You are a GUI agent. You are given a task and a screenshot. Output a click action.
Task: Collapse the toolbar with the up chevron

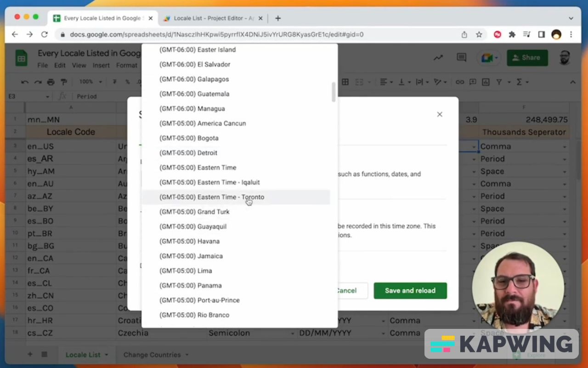(x=573, y=82)
